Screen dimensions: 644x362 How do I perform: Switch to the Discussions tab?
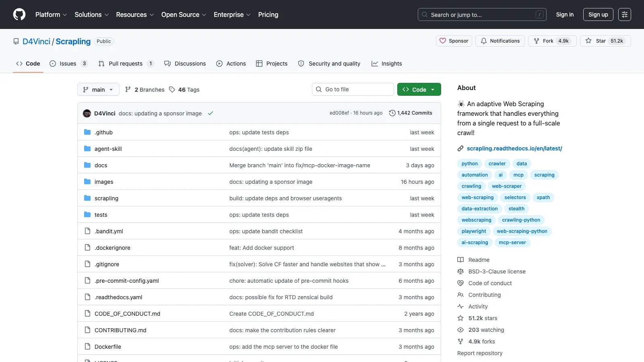[185, 64]
